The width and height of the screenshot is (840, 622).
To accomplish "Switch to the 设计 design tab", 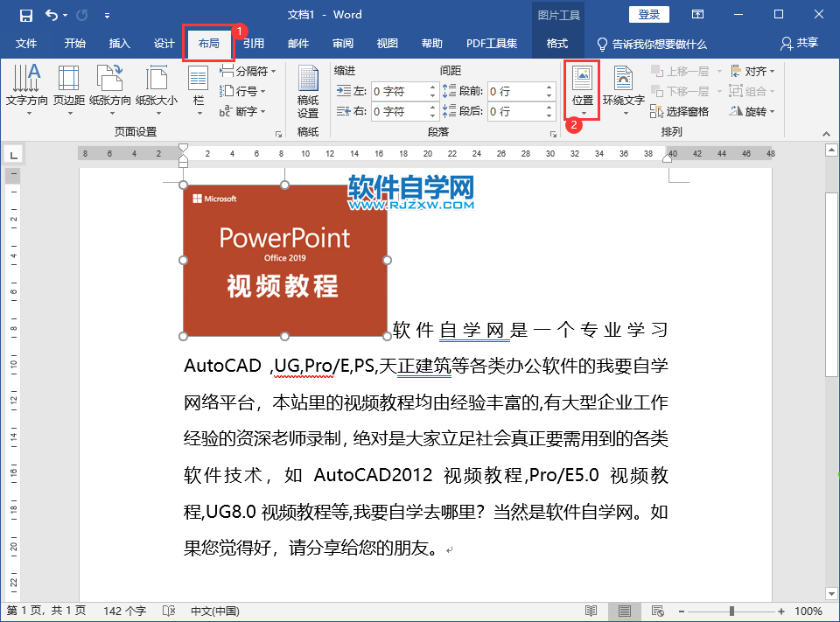I will [164, 44].
